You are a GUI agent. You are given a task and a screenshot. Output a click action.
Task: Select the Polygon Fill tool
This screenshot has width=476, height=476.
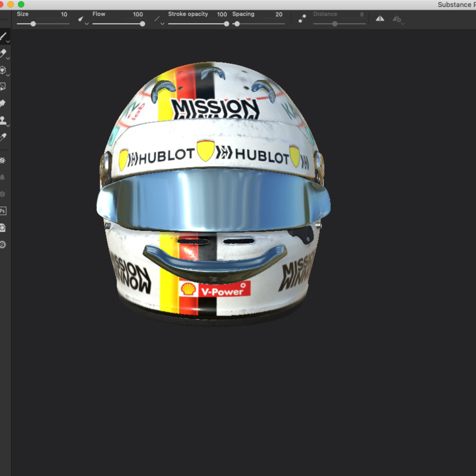[x=3, y=87]
